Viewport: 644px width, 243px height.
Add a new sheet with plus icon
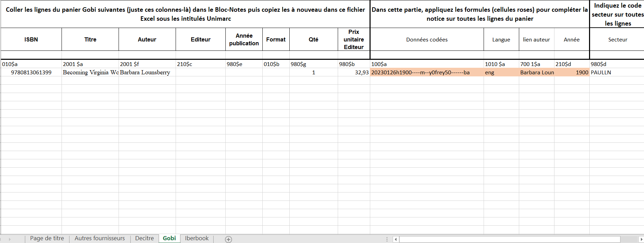click(228, 239)
